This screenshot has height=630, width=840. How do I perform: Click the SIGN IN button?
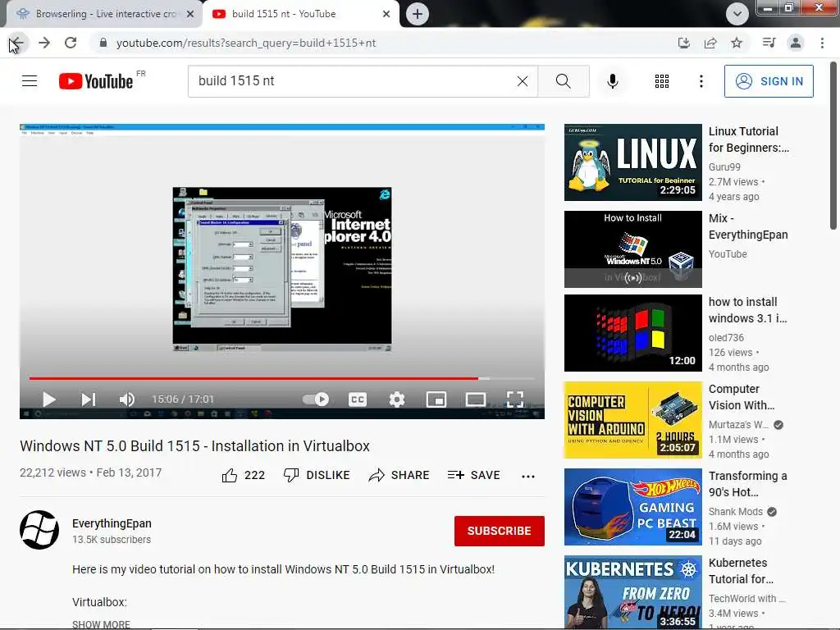pos(769,81)
